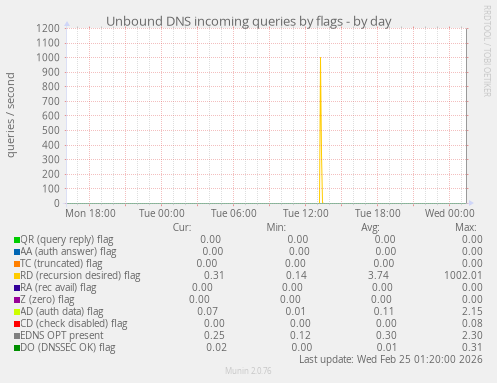Click the EDNS OPT minimum value 0.12
497x383 pixels.
pos(300,336)
